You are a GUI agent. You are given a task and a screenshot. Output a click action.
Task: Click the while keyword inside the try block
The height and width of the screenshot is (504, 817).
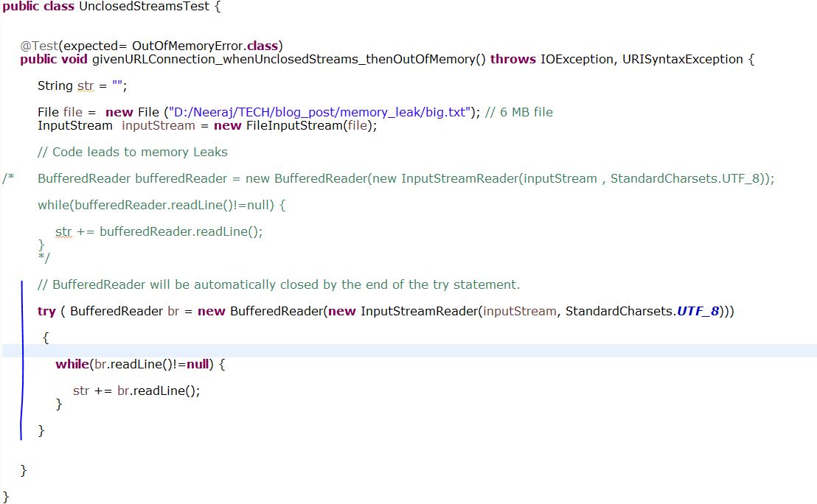[x=71, y=364]
